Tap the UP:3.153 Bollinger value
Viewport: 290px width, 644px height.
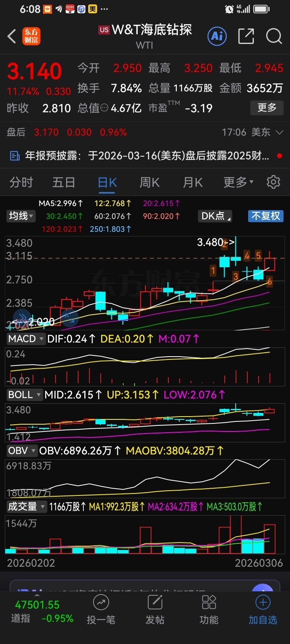[133, 395]
